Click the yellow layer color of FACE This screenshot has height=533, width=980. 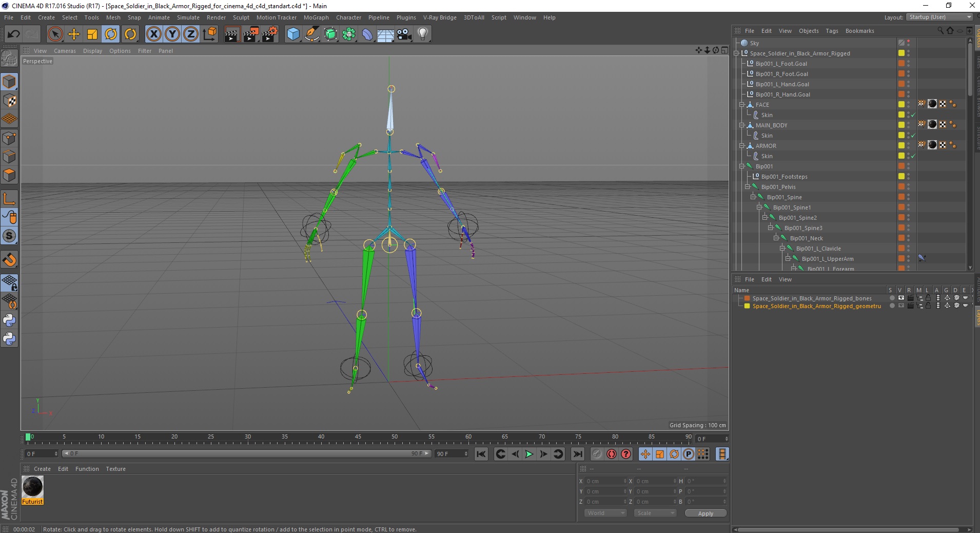[901, 105]
